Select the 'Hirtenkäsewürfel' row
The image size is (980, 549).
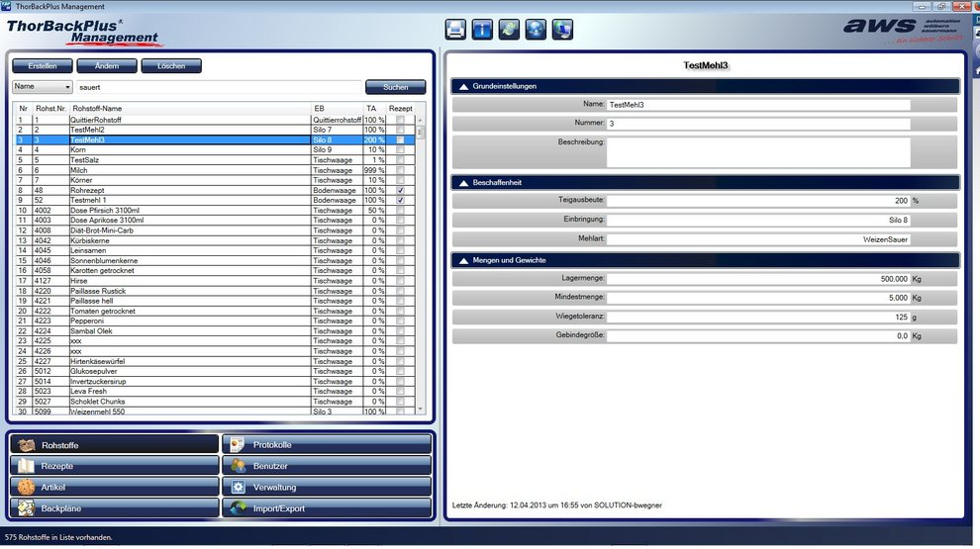click(215, 361)
